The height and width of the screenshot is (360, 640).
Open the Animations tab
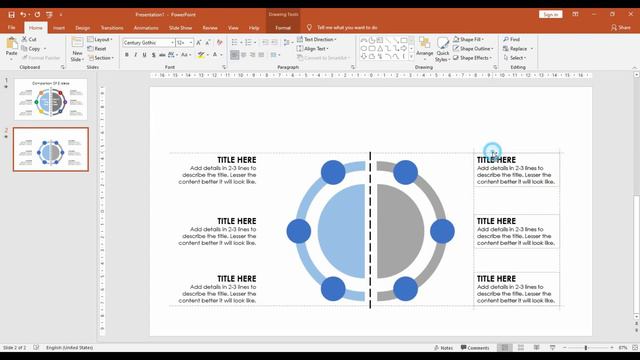click(x=146, y=28)
